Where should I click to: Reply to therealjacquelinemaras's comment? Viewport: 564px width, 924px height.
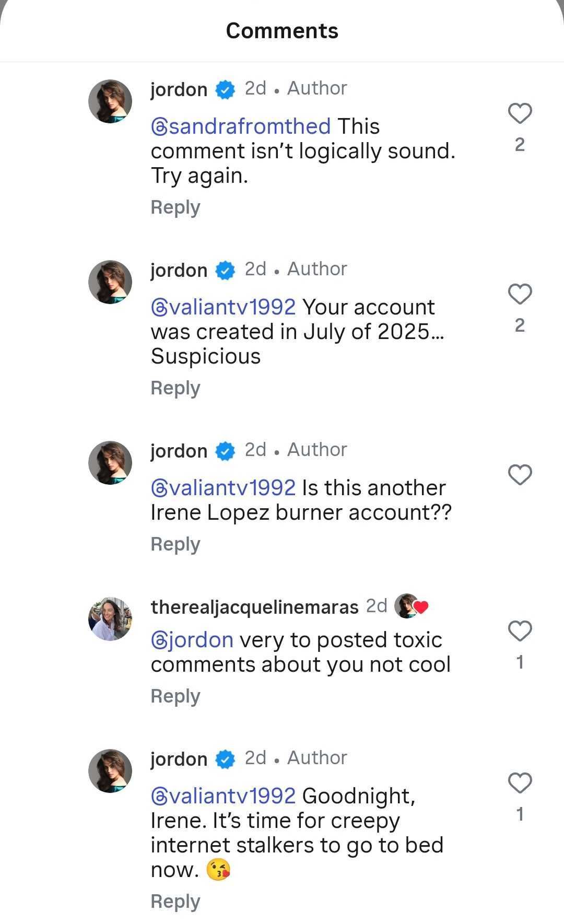coord(175,696)
